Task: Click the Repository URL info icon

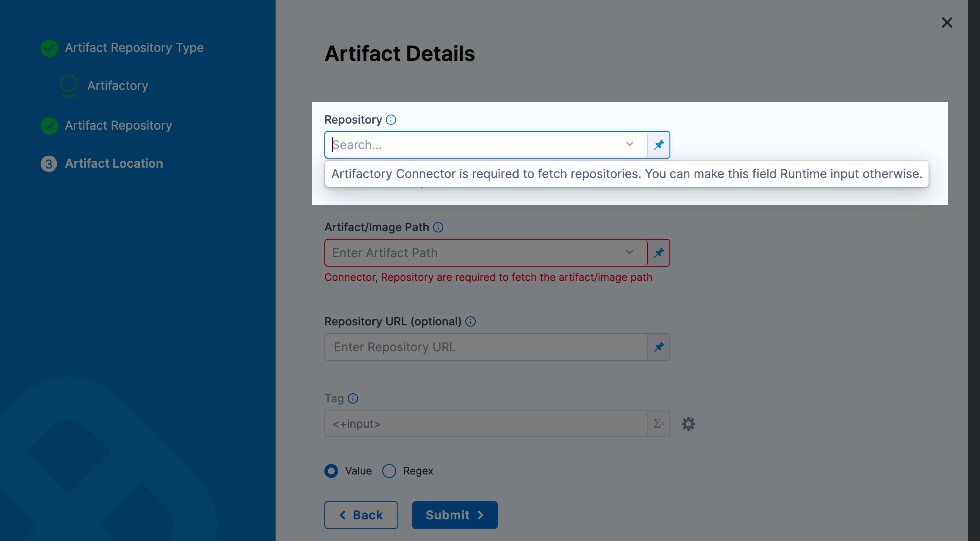Action: click(x=471, y=322)
